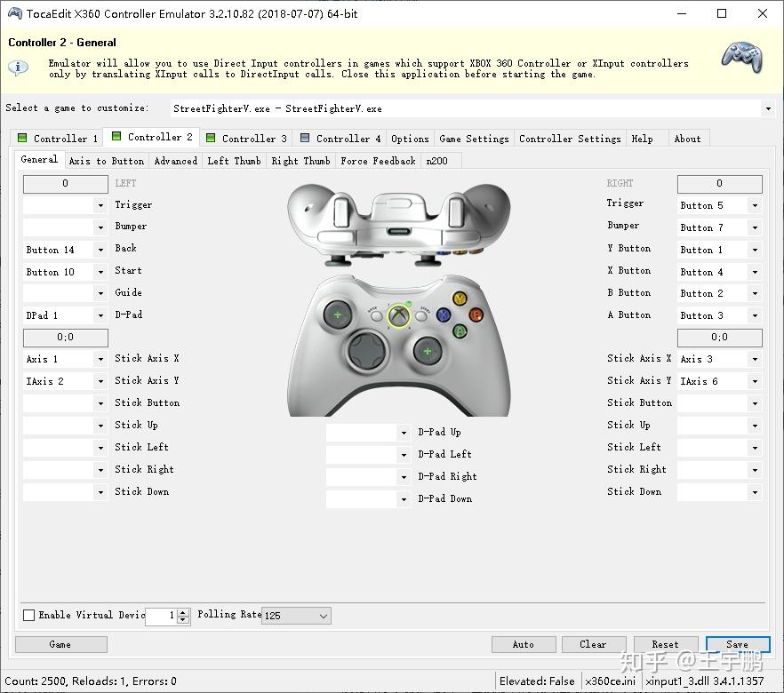Click the left thumbstick on controller image
The height and width of the screenshot is (693, 784).
click(x=338, y=315)
